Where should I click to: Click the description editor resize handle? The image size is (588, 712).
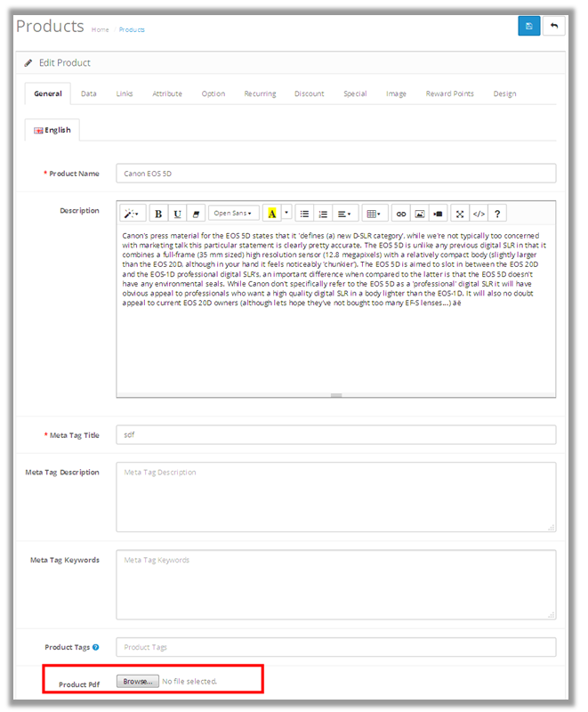[335, 395]
